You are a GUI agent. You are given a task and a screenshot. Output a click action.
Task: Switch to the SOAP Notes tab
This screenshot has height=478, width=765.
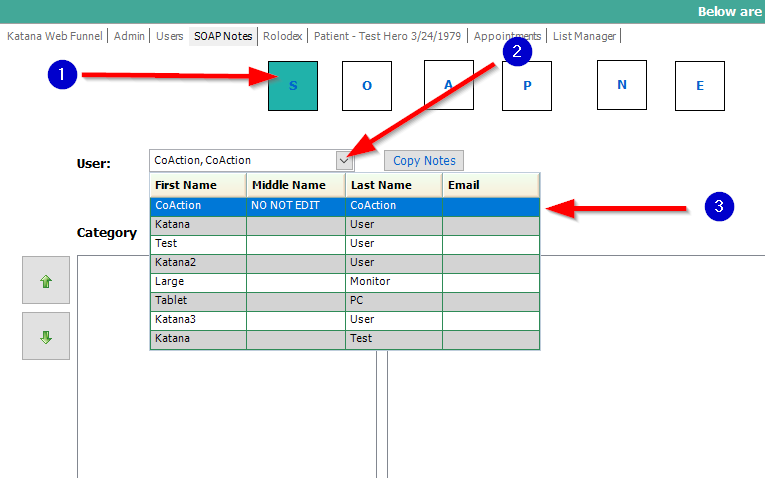tap(223, 36)
